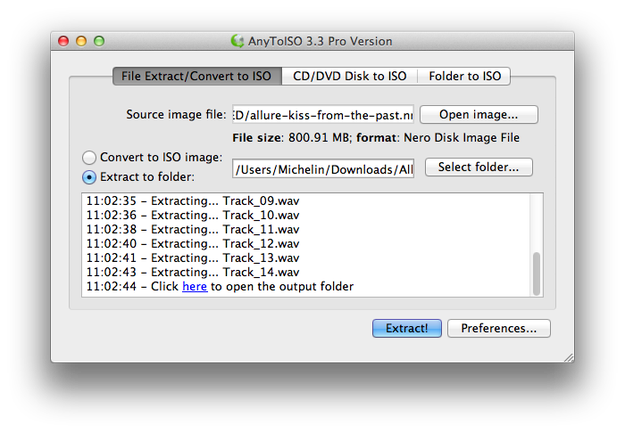Switch to the Folder to ISO tab

pyautogui.click(x=464, y=76)
